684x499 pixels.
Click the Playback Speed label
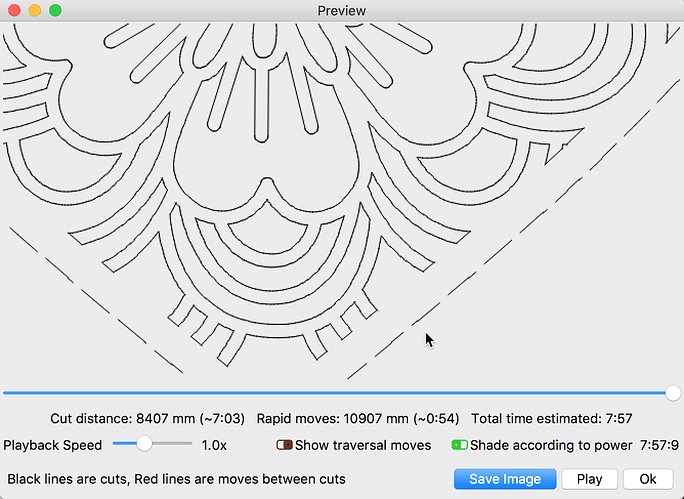coord(52,445)
